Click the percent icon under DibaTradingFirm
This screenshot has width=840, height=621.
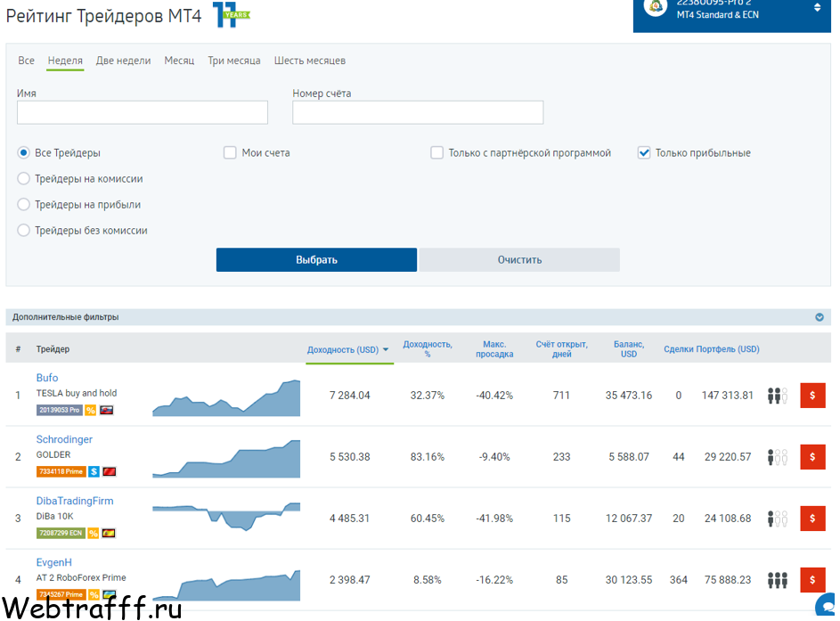[94, 533]
